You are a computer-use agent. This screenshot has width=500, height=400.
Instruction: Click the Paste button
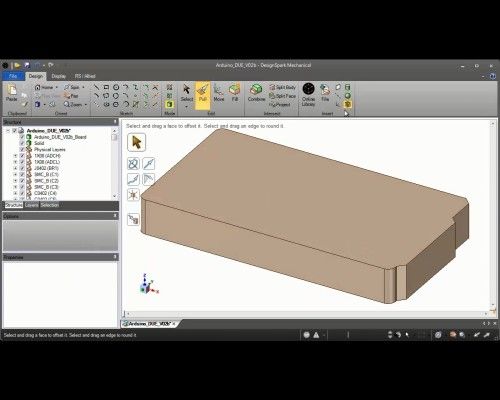(x=12, y=93)
